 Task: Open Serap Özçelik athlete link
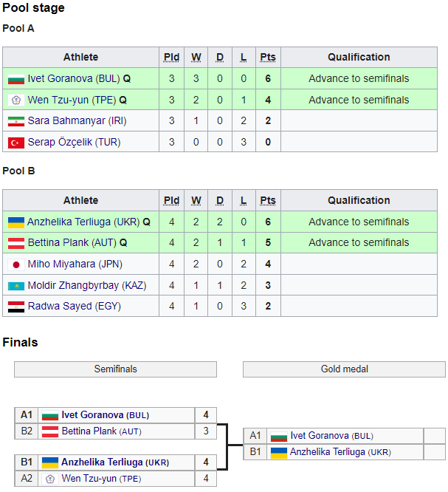[x=60, y=143]
